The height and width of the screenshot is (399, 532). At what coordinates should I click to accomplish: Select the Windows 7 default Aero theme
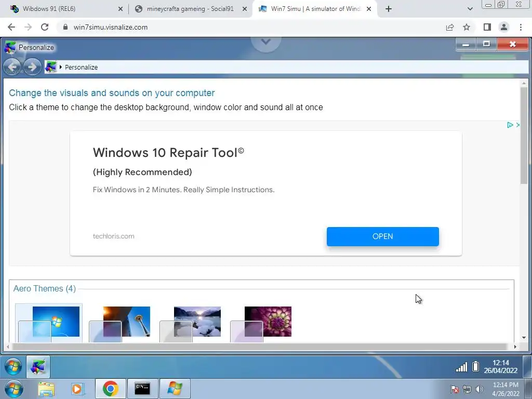click(x=49, y=323)
